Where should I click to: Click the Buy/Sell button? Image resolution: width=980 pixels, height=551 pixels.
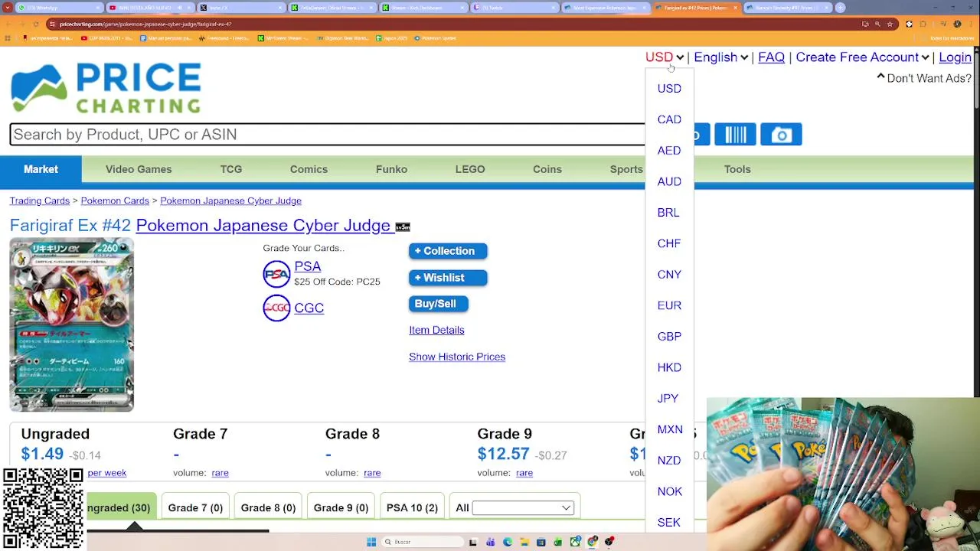(x=439, y=304)
